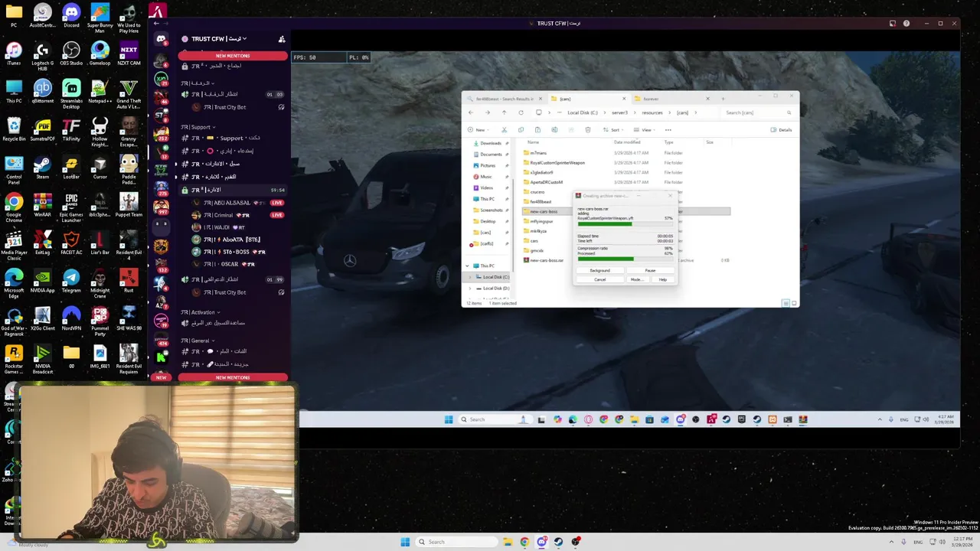980x551 pixels.
Task: Open iTunes from the desktop
Action: tap(14, 54)
